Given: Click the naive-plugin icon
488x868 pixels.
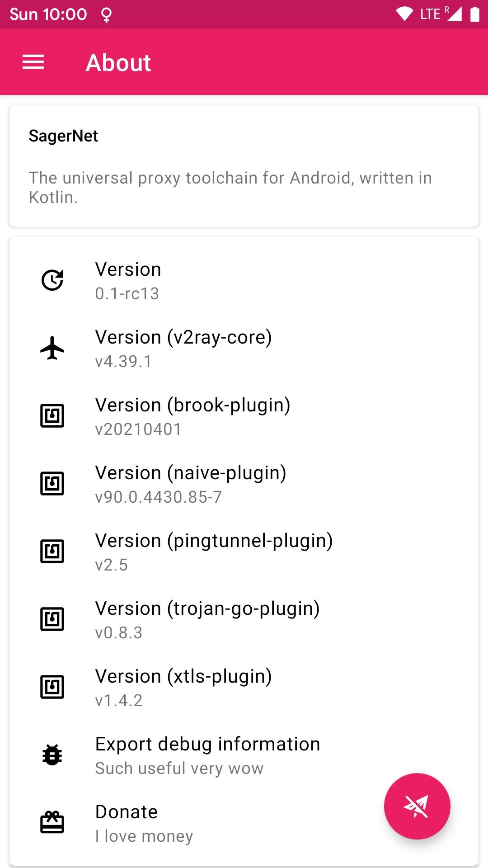Looking at the screenshot, I should click(52, 484).
